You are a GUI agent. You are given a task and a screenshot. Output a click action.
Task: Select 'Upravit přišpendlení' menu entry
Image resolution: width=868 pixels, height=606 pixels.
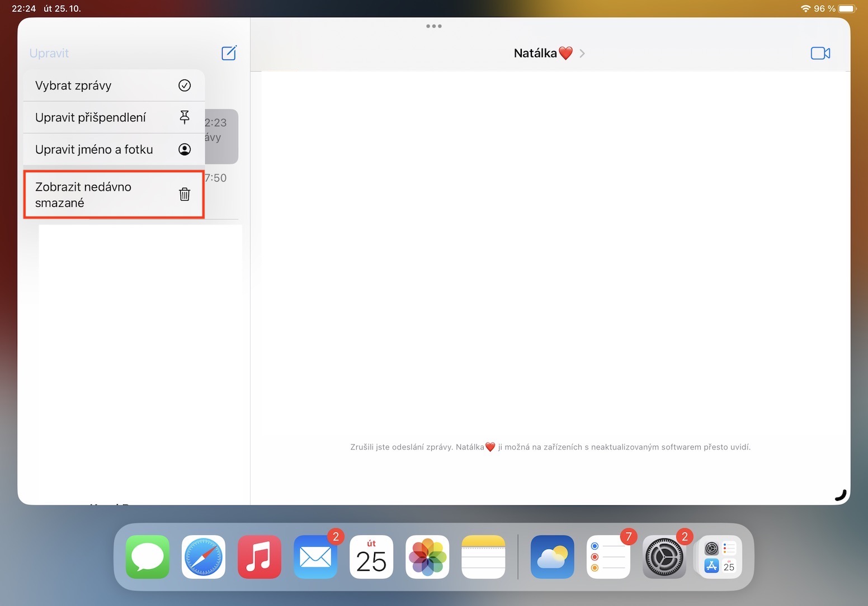click(x=114, y=117)
